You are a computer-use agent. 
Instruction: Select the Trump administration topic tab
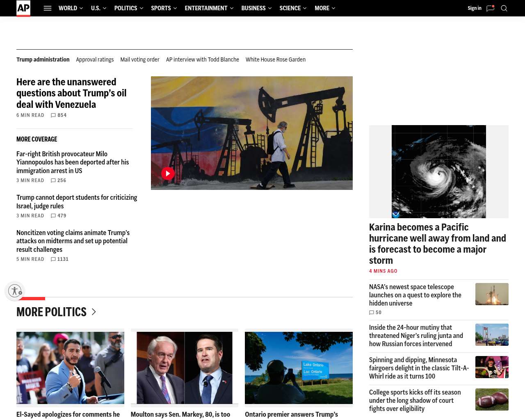pyautogui.click(x=43, y=59)
